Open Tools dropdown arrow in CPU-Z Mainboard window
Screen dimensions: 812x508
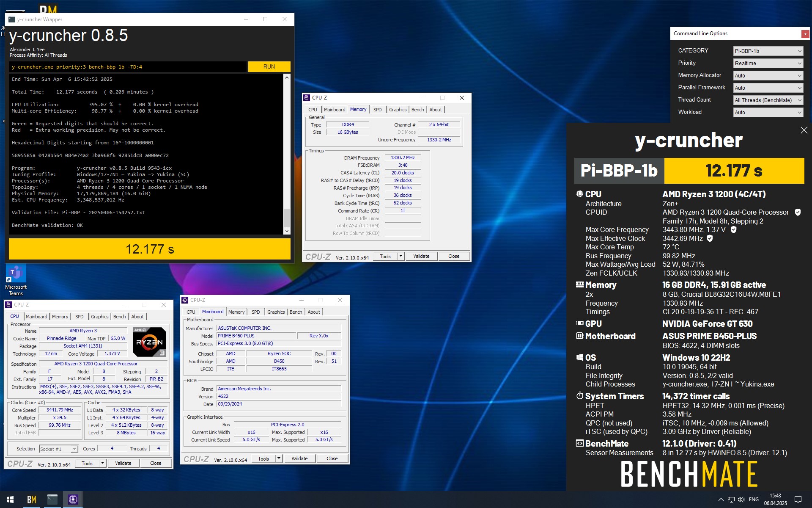click(x=279, y=458)
